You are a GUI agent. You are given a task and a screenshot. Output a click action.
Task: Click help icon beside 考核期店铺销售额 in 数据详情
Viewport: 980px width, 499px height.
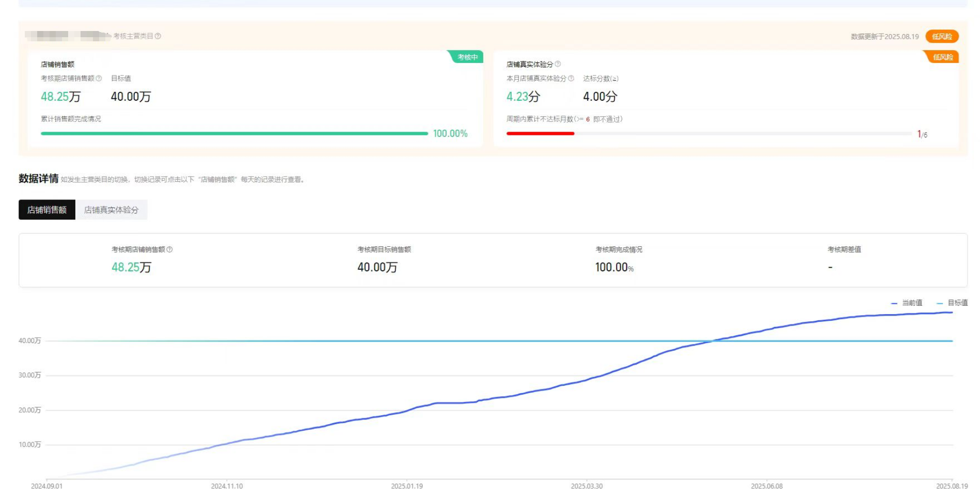(x=169, y=249)
